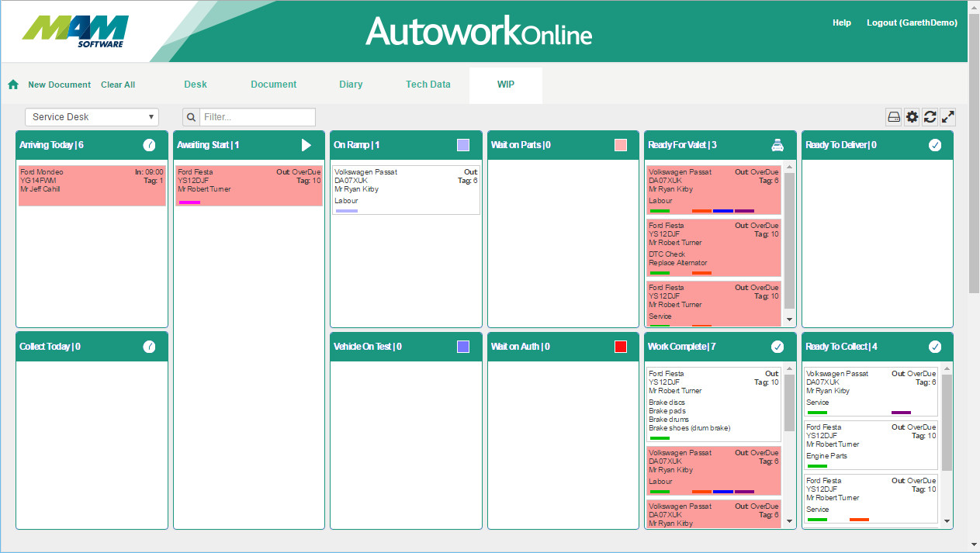Click the Filter search field
The height and width of the screenshot is (553, 980).
257,117
